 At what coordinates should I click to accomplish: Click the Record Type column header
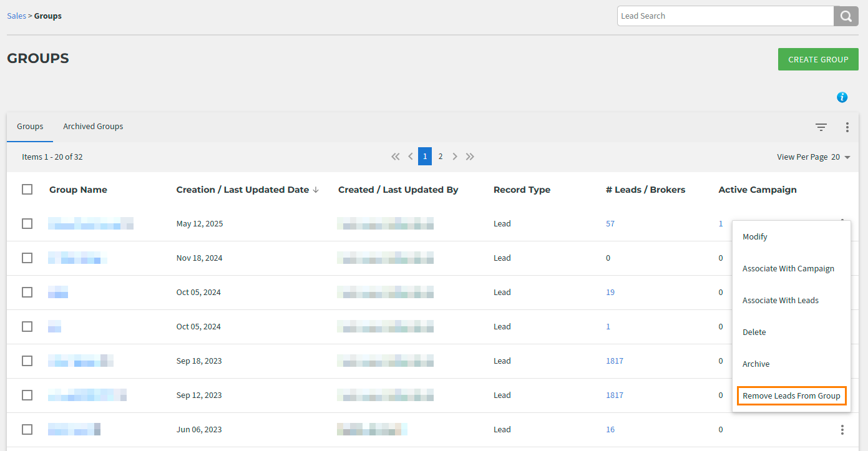[x=522, y=190]
